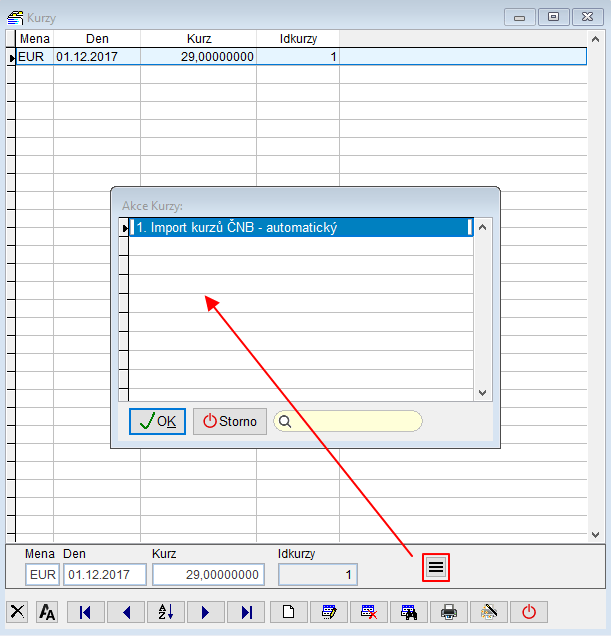Open the actions menu hamburger button

click(436, 567)
